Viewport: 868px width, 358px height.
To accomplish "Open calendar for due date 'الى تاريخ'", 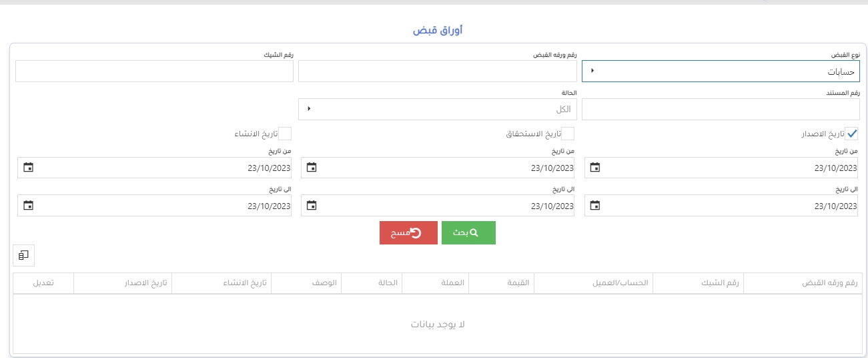I will 312,206.
